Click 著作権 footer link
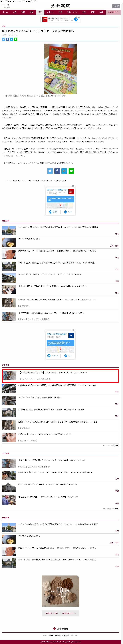 58,635
